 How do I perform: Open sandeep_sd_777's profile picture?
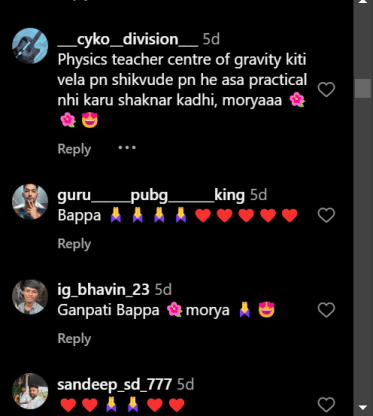pos(30,391)
